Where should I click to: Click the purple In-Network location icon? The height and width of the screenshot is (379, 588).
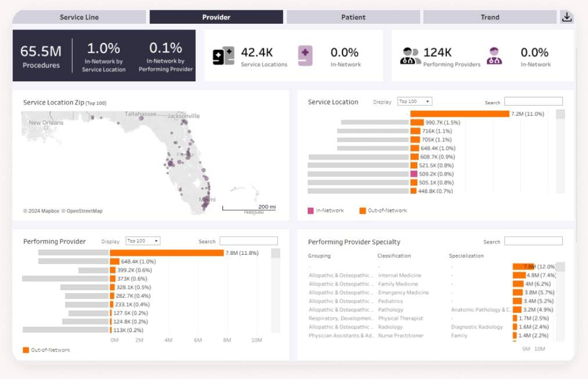[305, 56]
